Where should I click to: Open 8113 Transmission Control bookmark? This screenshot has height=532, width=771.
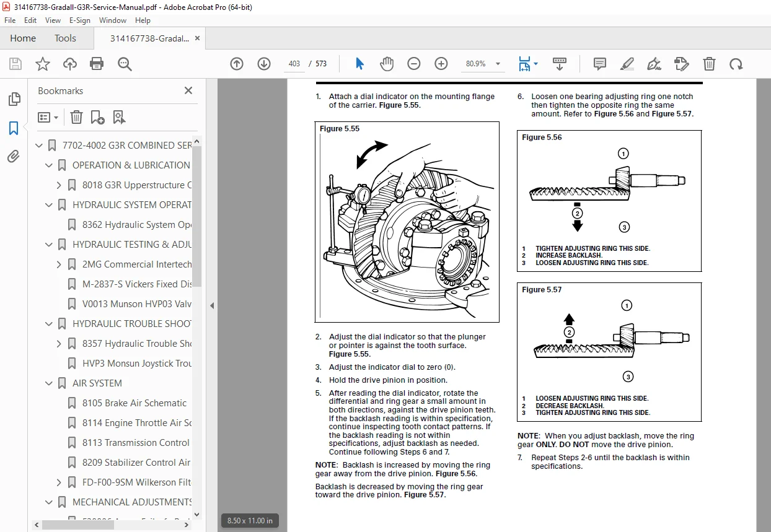(136, 443)
